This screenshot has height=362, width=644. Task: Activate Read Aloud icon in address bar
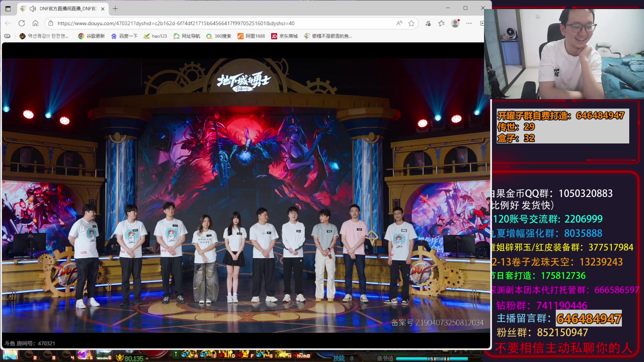(x=399, y=23)
